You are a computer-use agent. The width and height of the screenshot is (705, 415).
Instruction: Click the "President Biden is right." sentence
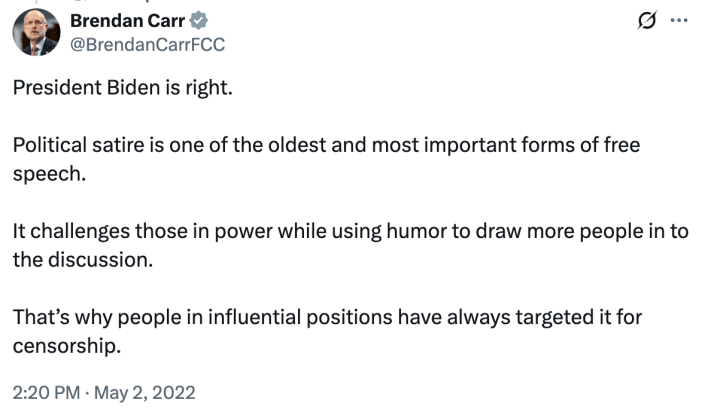pos(122,88)
